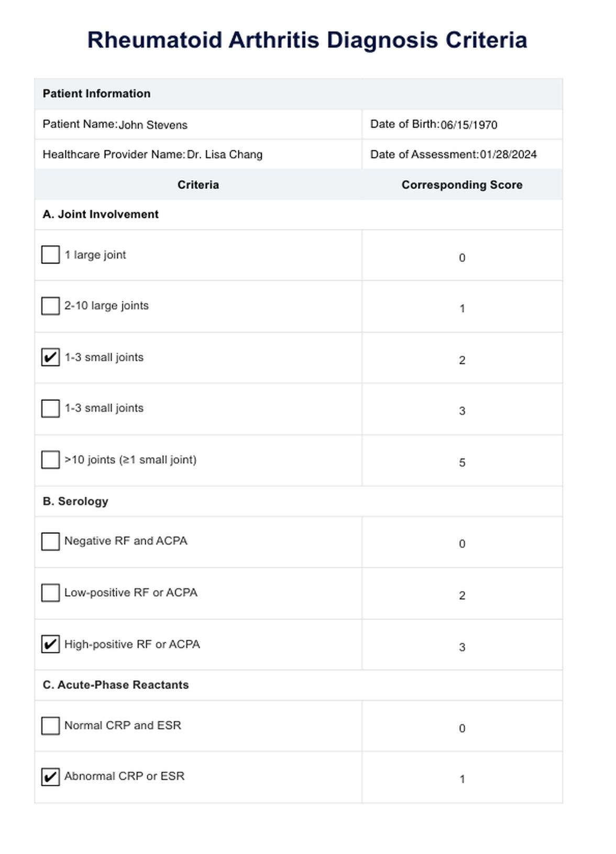Untick the "Abnormal CRP or ESR" checkbox

coord(50,776)
